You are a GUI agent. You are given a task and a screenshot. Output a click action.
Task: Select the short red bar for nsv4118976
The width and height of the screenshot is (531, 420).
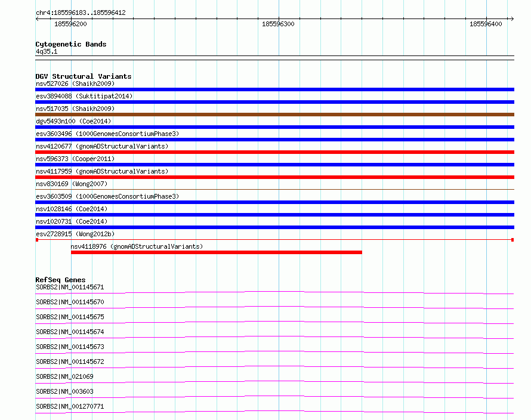pos(217,252)
